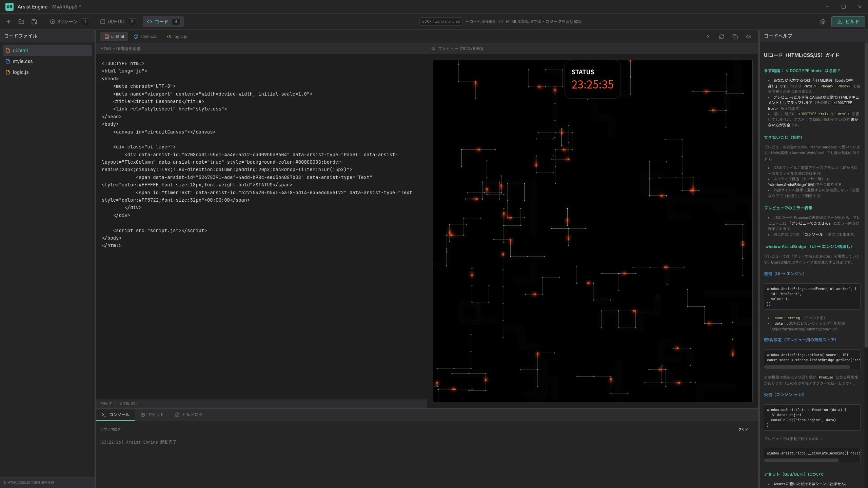Select logic.js in the file list
Image resolution: width=868 pixels, height=488 pixels.
(21, 72)
